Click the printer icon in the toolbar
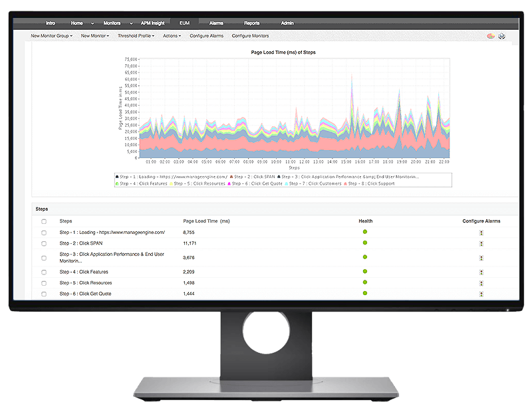Viewport: 532px width, 412px height. [501, 36]
